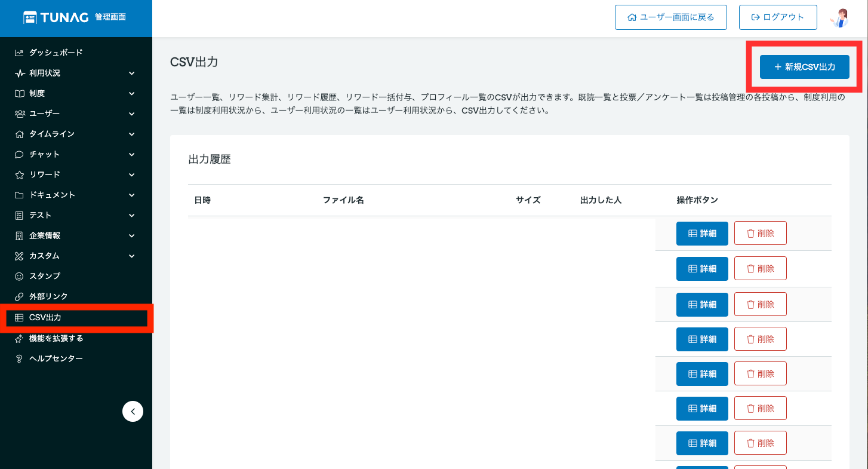Click the ユーザー画面に戻る button
The image size is (868, 469).
[x=671, y=17]
